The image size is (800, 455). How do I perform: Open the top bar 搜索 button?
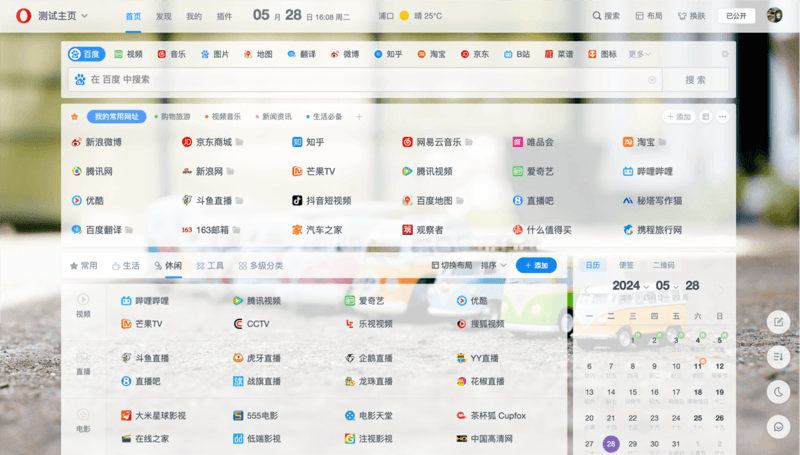click(x=606, y=16)
